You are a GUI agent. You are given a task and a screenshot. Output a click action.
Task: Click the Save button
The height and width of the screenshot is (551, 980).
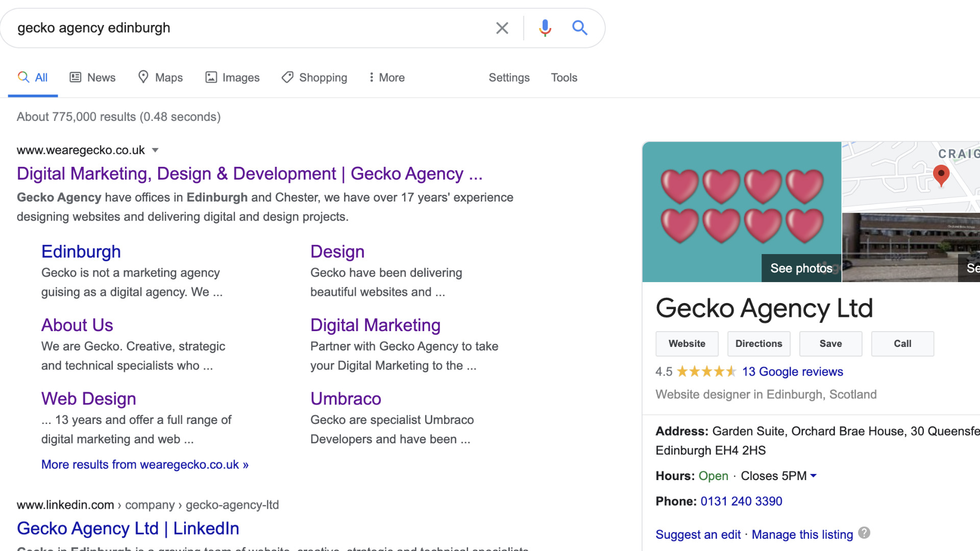[x=831, y=344]
